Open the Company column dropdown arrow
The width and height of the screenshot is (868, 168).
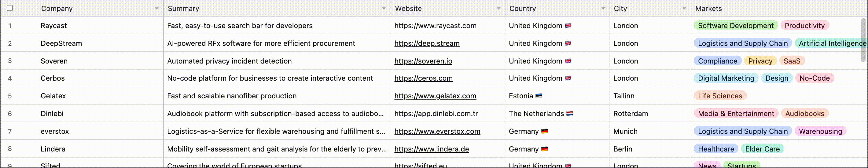pyautogui.click(x=157, y=9)
